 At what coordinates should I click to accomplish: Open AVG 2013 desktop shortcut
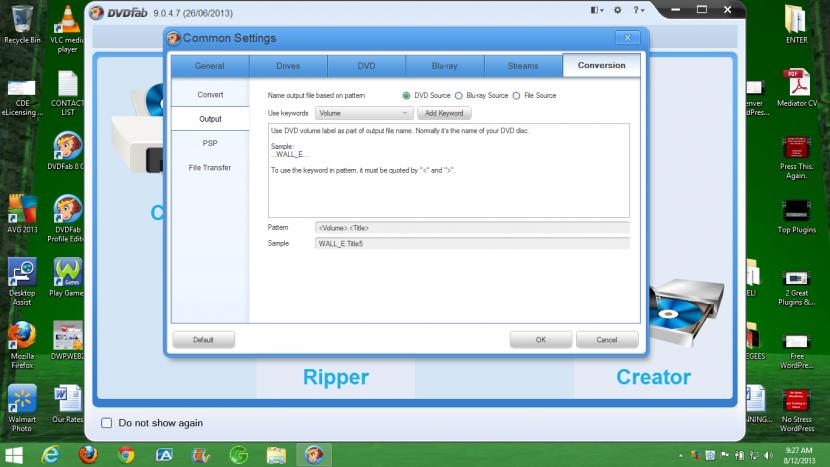click(22, 214)
